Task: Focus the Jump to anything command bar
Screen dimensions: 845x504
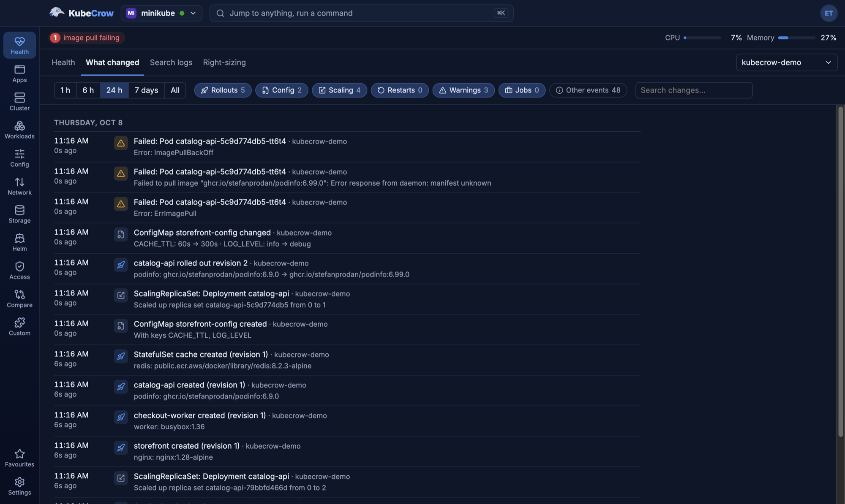Action: click(x=361, y=13)
